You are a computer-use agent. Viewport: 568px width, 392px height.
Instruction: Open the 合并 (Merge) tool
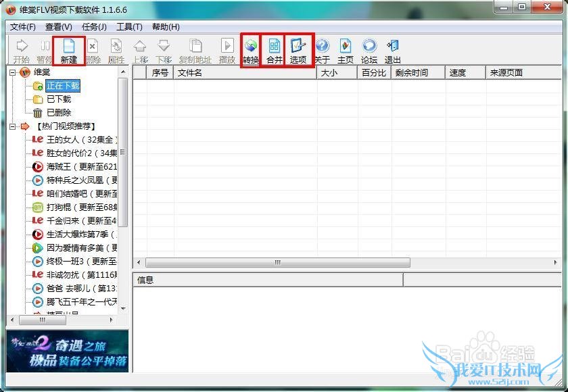point(275,51)
